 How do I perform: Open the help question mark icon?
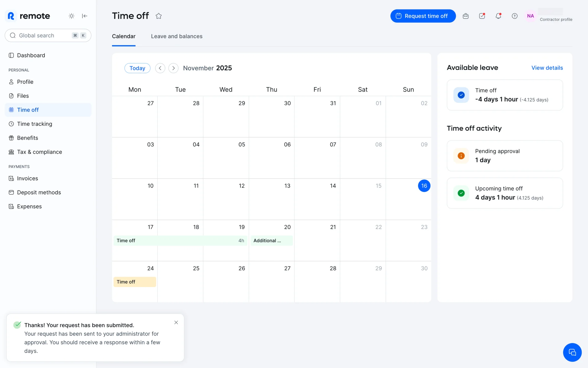[514, 16]
